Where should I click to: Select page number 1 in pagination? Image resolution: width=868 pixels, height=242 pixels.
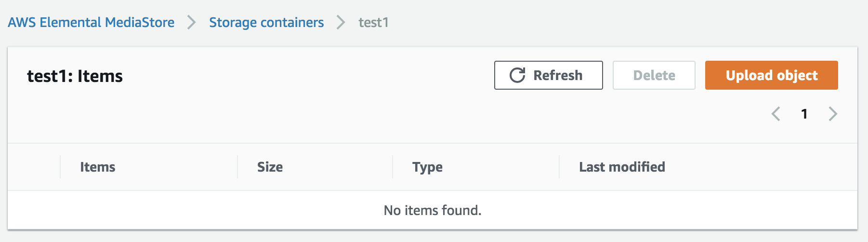tap(804, 114)
